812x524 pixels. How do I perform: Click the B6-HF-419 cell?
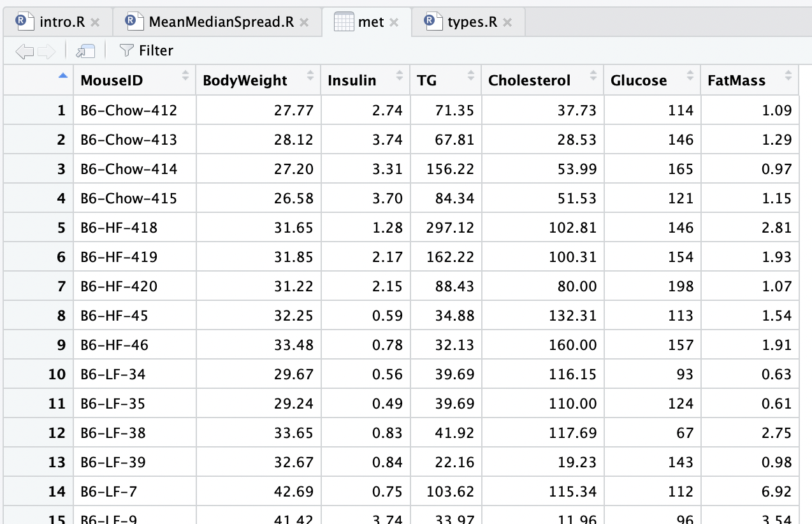pos(134,257)
